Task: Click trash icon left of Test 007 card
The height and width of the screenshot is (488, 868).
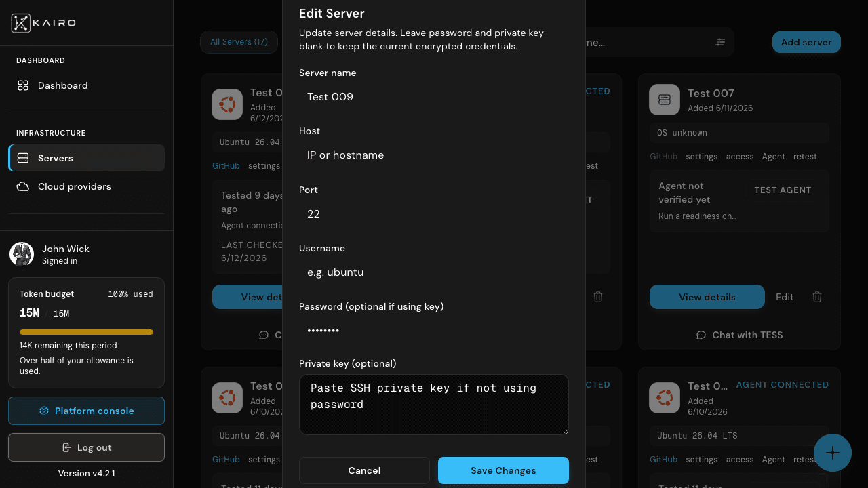Action: 598,297
